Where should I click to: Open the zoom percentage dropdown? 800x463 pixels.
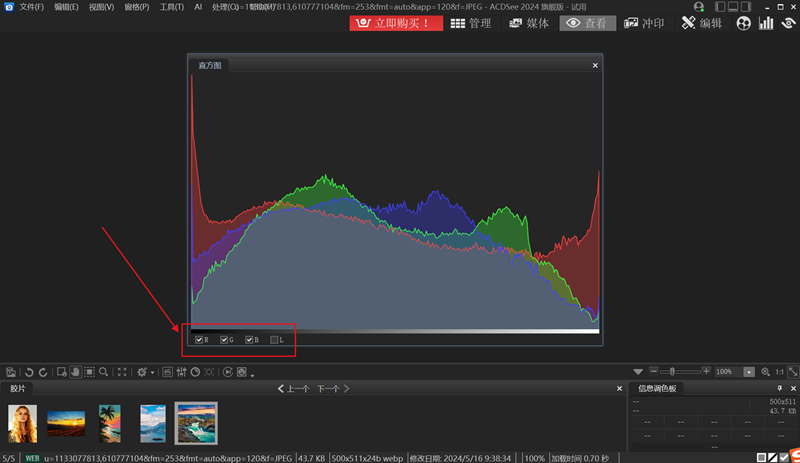pyautogui.click(x=747, y=372)
